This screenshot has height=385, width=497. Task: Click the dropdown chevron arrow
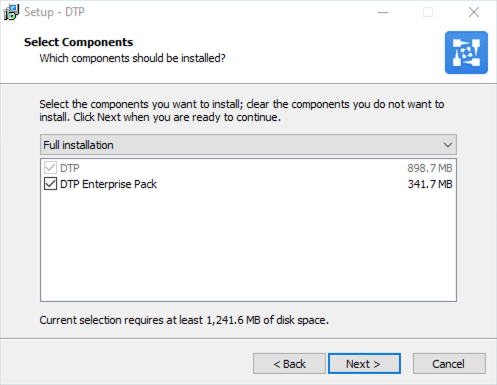(x=448, y=145)
